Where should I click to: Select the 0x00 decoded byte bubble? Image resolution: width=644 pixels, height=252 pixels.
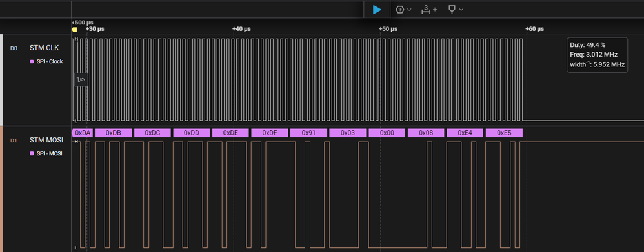[x=387, y=133]
